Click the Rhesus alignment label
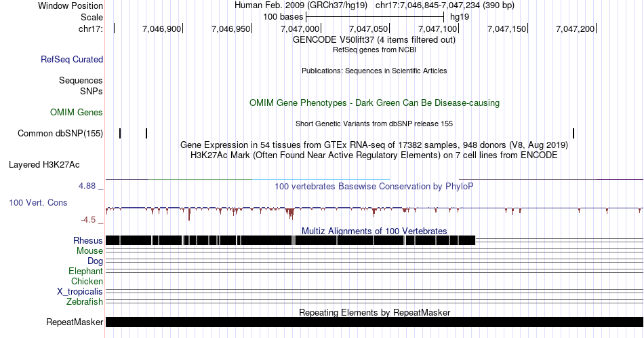 pyautogui.click(x=88, y=240)
